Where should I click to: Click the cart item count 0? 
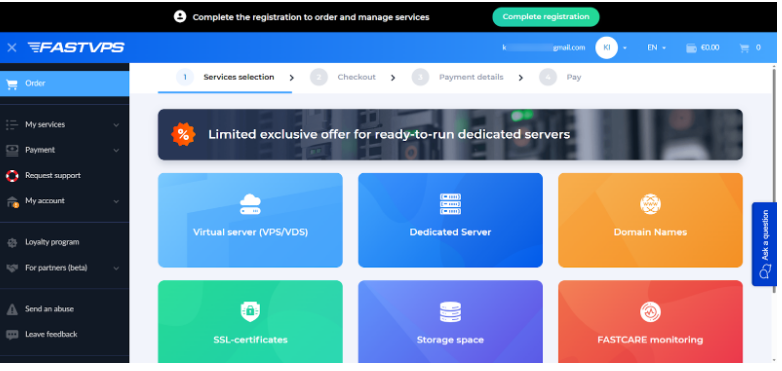coord(758,48)
